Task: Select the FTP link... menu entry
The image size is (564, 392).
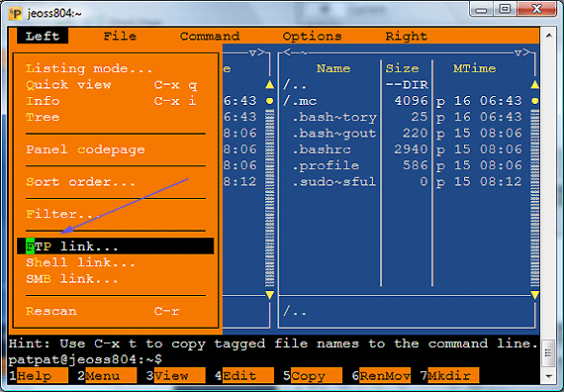Action: tap(115, 246)
